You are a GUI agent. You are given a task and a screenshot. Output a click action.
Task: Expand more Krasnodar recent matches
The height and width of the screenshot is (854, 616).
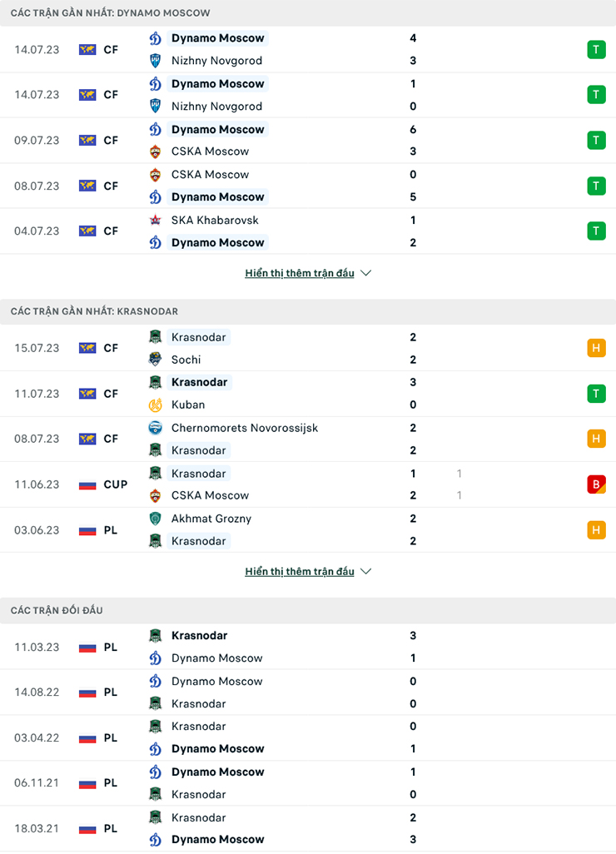300,571
